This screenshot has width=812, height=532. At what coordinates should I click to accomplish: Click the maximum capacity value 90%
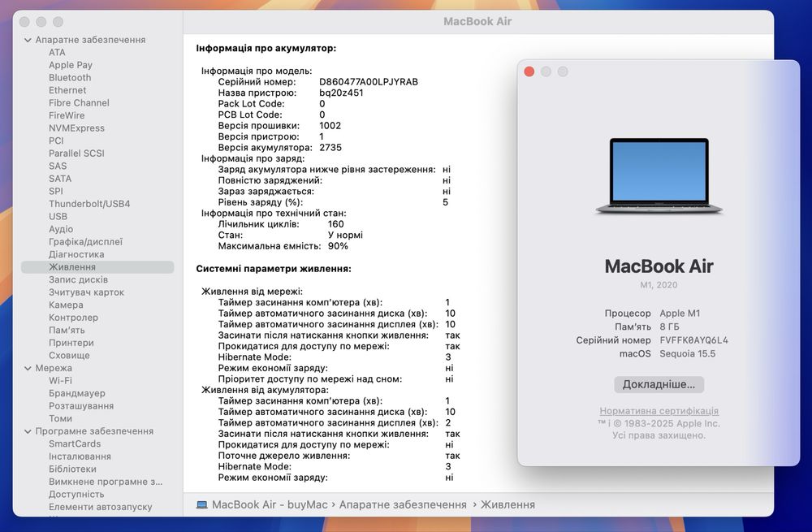[338, 246]
